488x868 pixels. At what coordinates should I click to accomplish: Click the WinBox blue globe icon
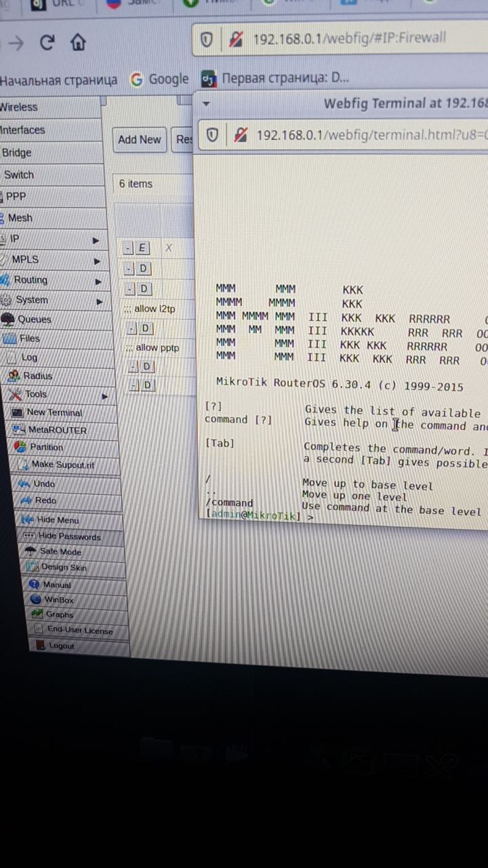pyautogui.click(x=37, y=599)
